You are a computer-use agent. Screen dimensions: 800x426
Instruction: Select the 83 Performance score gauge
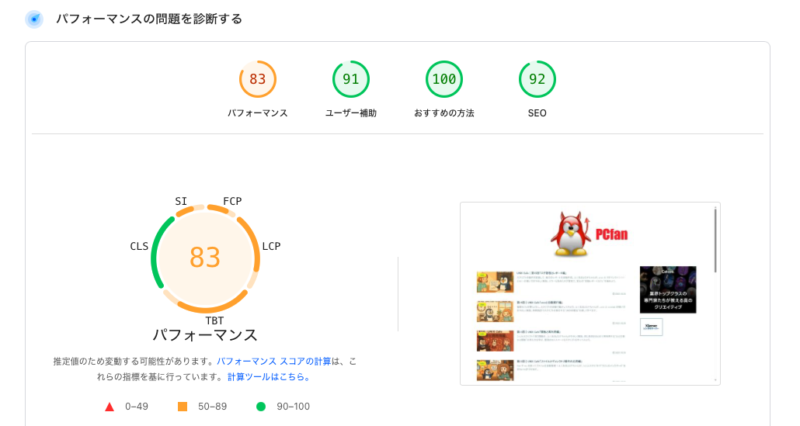(257, 80)
